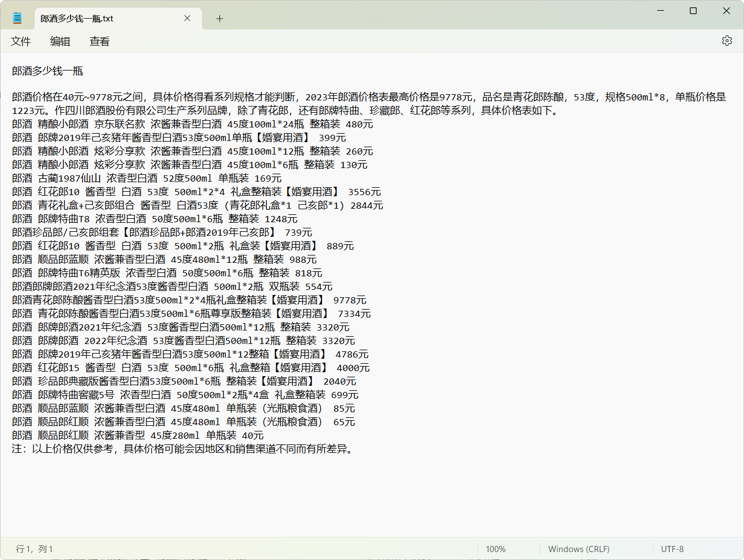This screenshot has height=560, width=744.
Task: Click the 郎牌特曲窖藏5号 line priced 699元
Action: point(185,395)
